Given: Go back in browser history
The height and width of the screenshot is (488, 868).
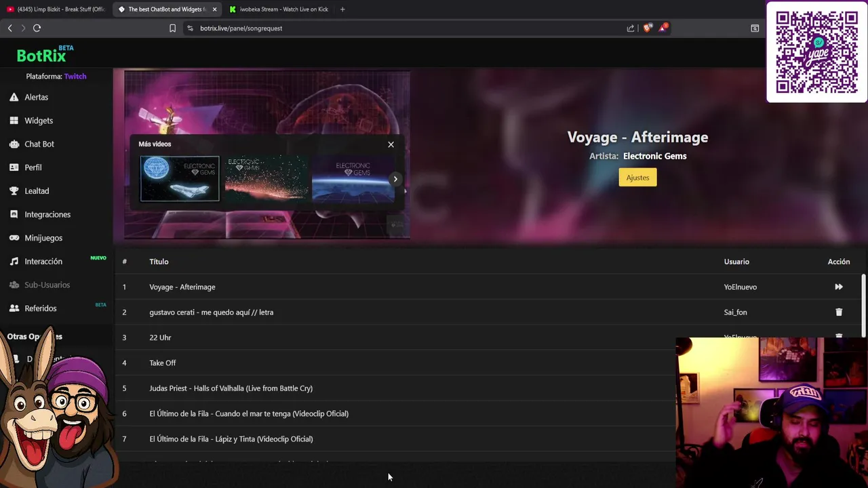Looking at the screenshot, I should click(x=9, y=28).
